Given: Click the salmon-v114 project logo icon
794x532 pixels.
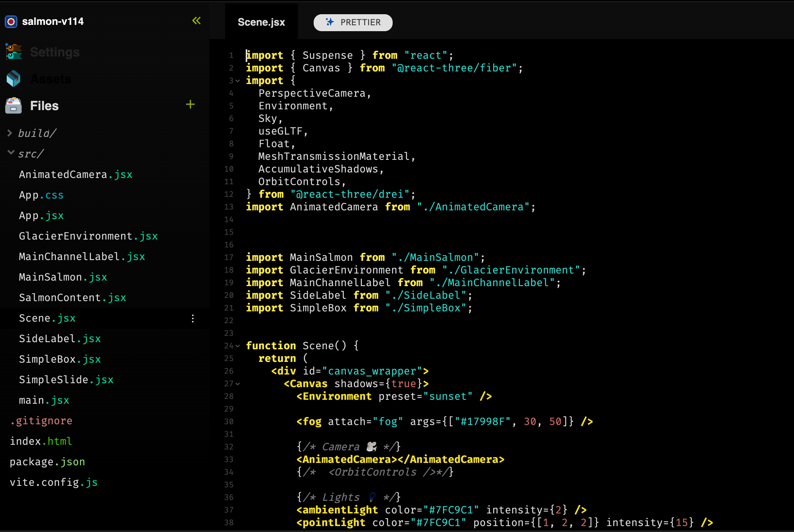Looking at the screenshot, I should (x=11, y=22).
